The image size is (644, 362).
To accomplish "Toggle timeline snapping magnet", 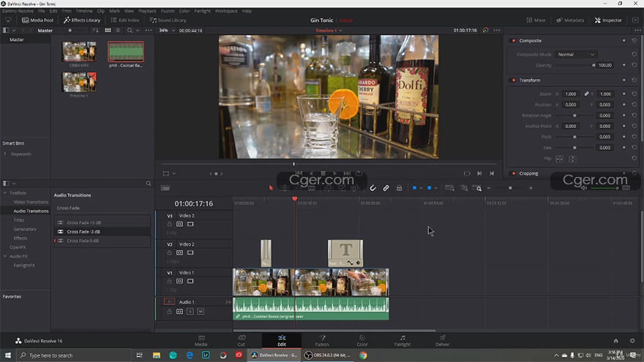I will click(x=372, y=188).
